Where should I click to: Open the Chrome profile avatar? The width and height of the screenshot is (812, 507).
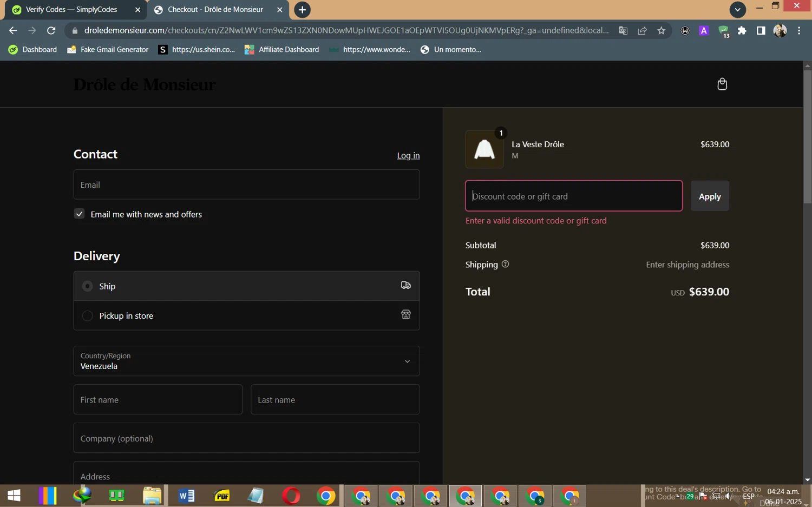pyautogui.click(x=780, y=31)
